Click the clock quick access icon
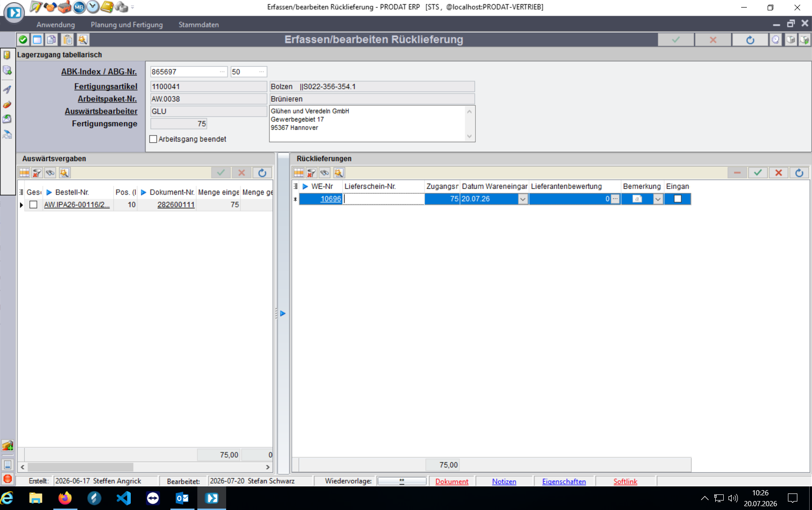The height and width of the screenshot is (510, 812). point(93,7)
